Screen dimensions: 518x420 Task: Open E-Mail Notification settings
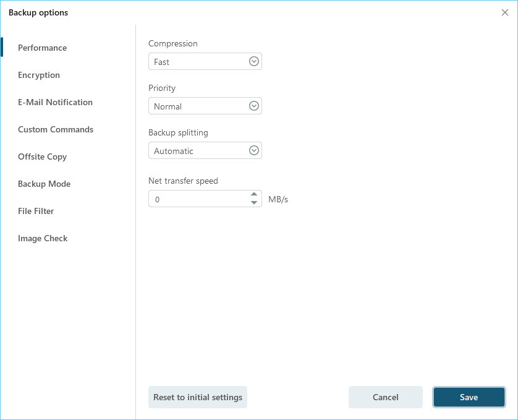click(x=55, y=102)
